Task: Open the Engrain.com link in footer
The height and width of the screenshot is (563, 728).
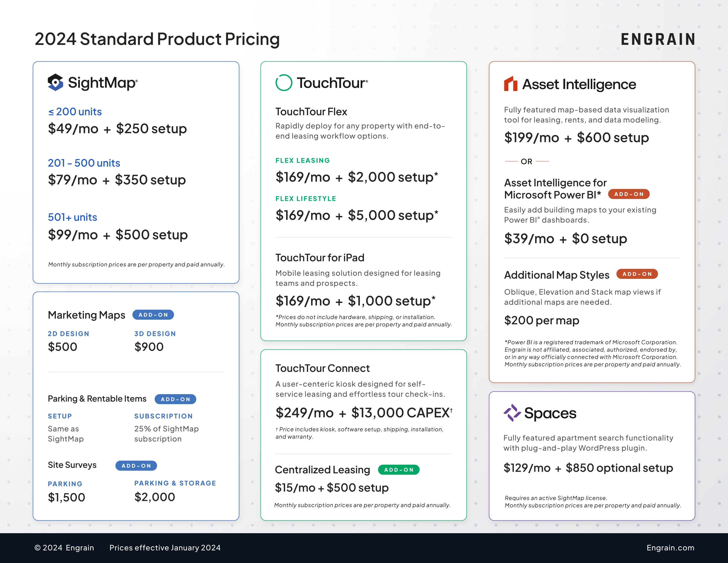Action: click(x=670, y=548)
